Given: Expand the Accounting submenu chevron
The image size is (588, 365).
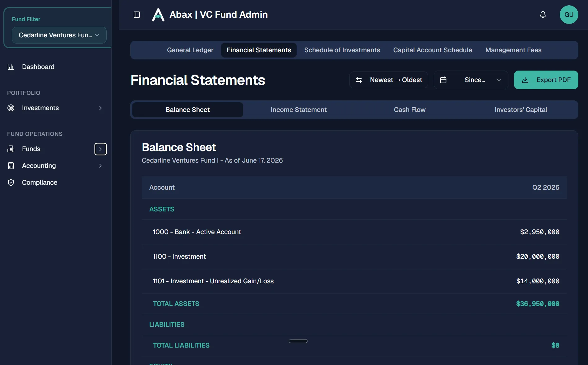Looking at the screenshot, I should [100, 166].
